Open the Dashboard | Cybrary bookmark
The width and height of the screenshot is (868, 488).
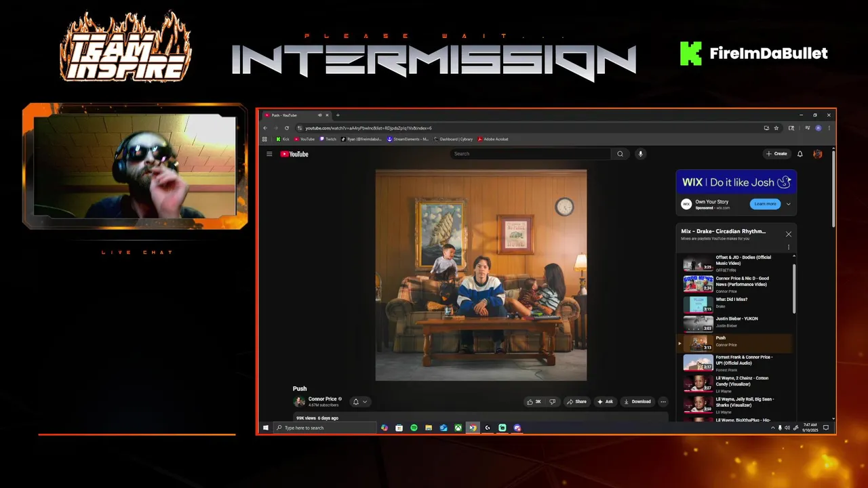click(x=454, y=139)
